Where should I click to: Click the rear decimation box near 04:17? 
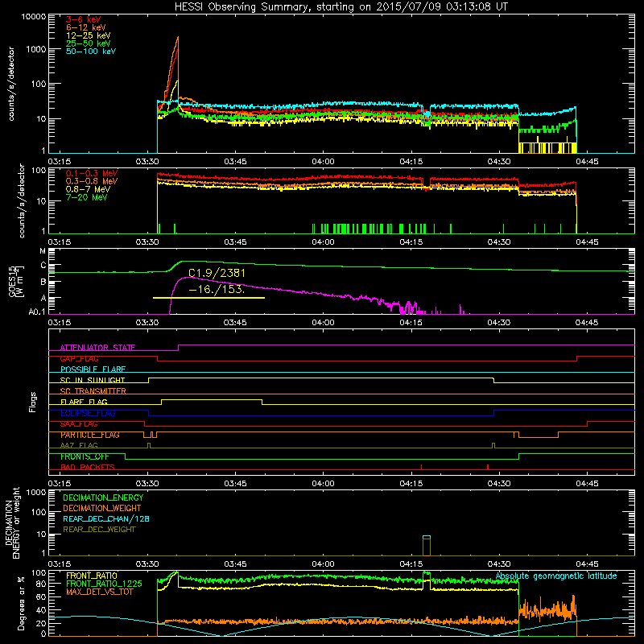click(427, 546)
